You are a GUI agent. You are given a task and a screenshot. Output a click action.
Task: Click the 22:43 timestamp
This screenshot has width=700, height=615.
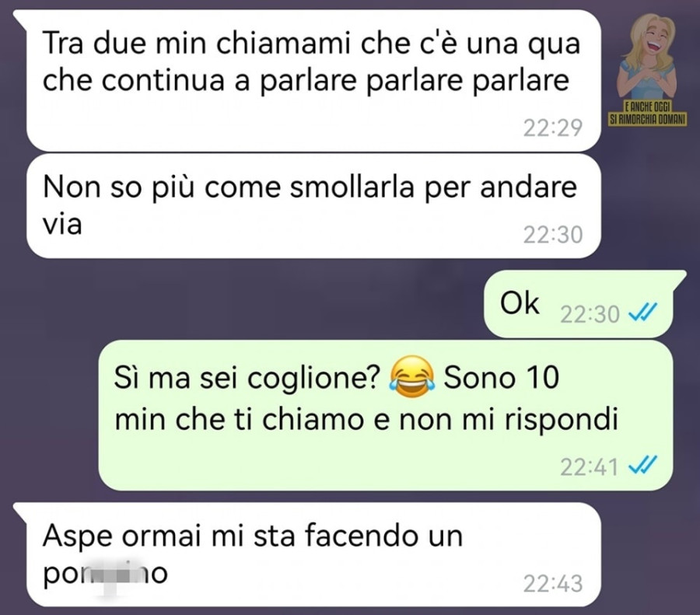[553, 584]
